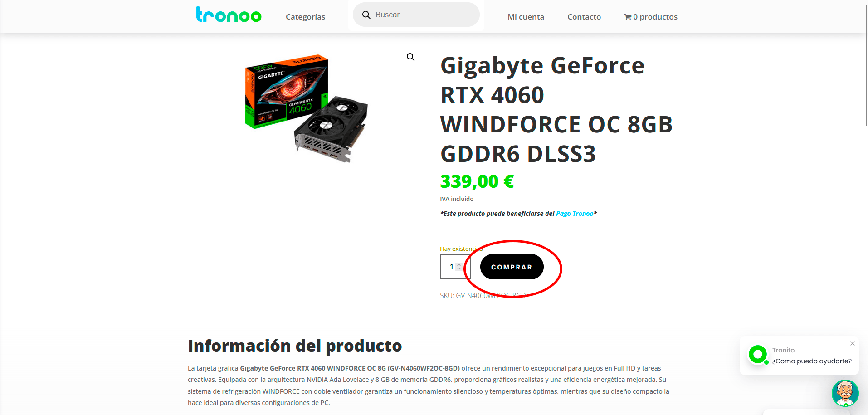Click the tronoo logo
Image resolution: width=868 pixels, height=415 pixels.
[229, 15]
